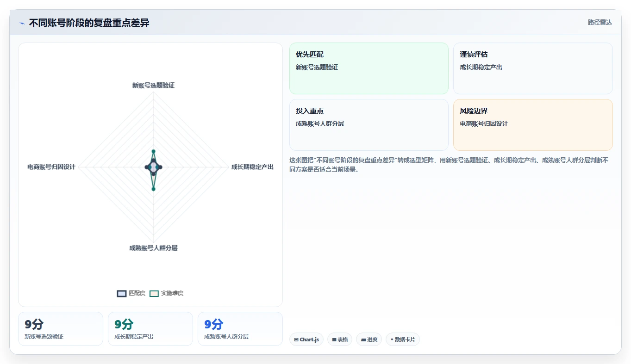Toggle the 匹配度 legend item
Image resolution: width=631 pixels, height=364 pixels.
pyautogui.click(x=131, y=293)
